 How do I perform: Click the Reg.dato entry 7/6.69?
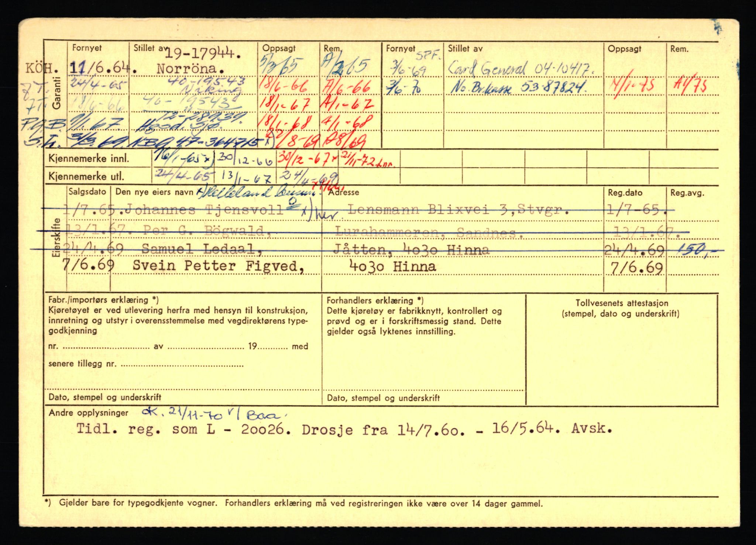point(636,268)
